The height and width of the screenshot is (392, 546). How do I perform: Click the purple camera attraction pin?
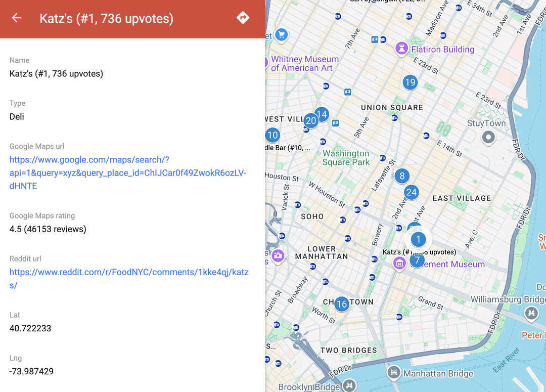(x=278, y=256)
